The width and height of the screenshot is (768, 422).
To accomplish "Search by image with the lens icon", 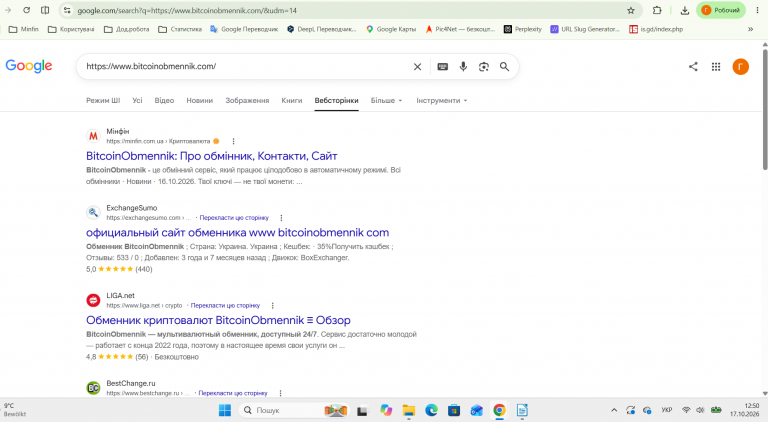I will click(484, 67).
